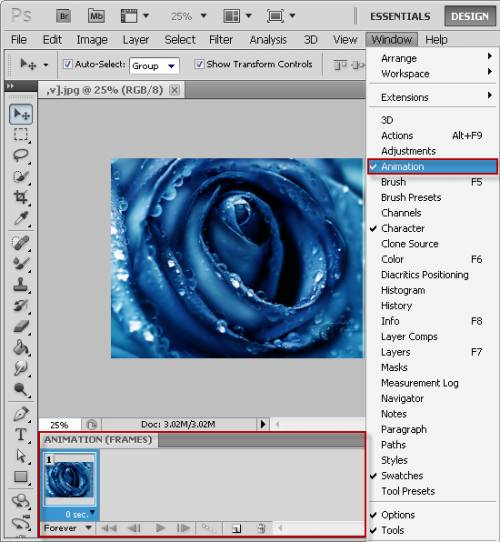Select the Clone Stamp tool

[21, 284]
